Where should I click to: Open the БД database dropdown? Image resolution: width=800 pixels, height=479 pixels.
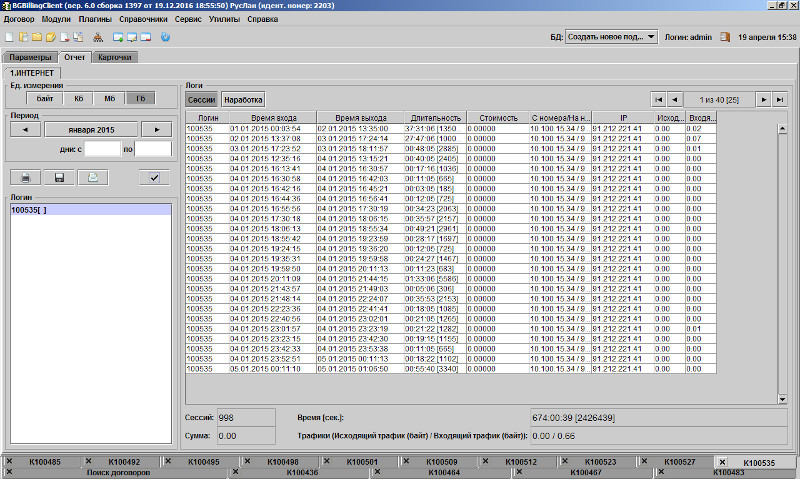coord(650,37)
